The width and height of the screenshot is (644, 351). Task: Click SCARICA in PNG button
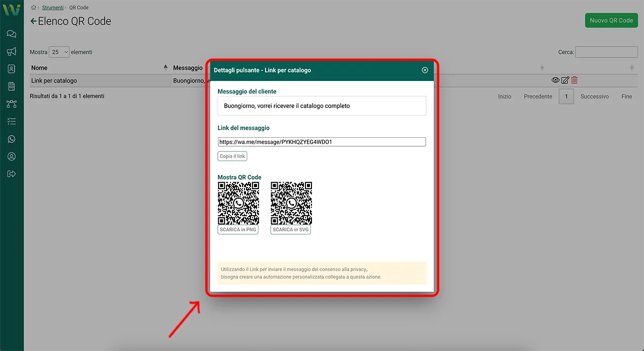click(x=238, y=230)
